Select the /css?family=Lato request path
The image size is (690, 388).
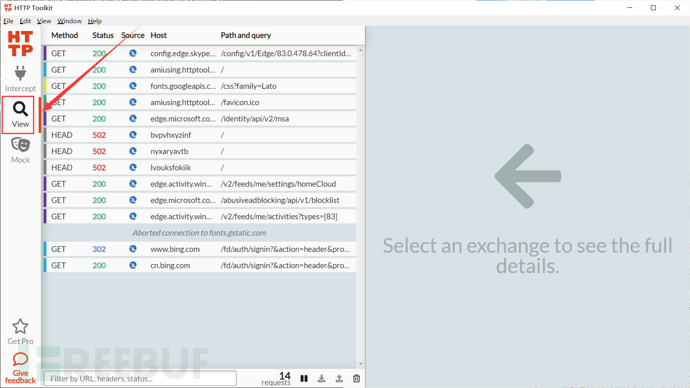pyautogui.click(x=249, y=86)
